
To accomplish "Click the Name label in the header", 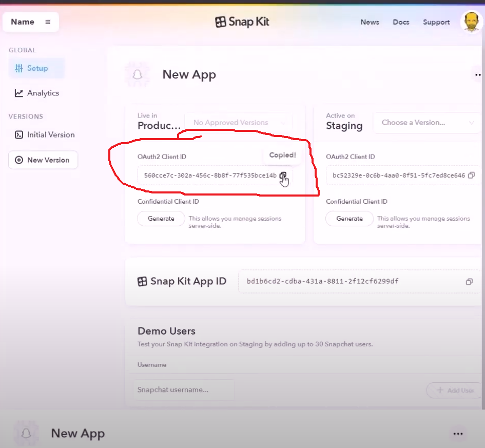I will tap(23, 22).
